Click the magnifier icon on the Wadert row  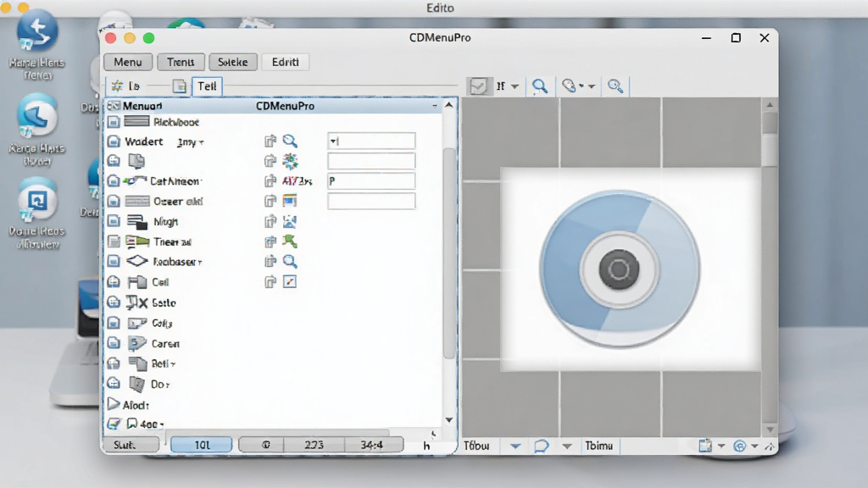290,141
